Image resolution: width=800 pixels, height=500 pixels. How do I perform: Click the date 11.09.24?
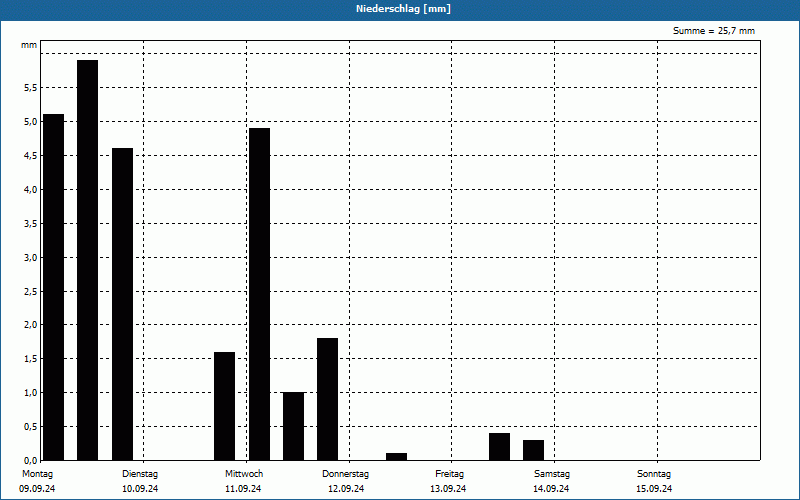243,489
